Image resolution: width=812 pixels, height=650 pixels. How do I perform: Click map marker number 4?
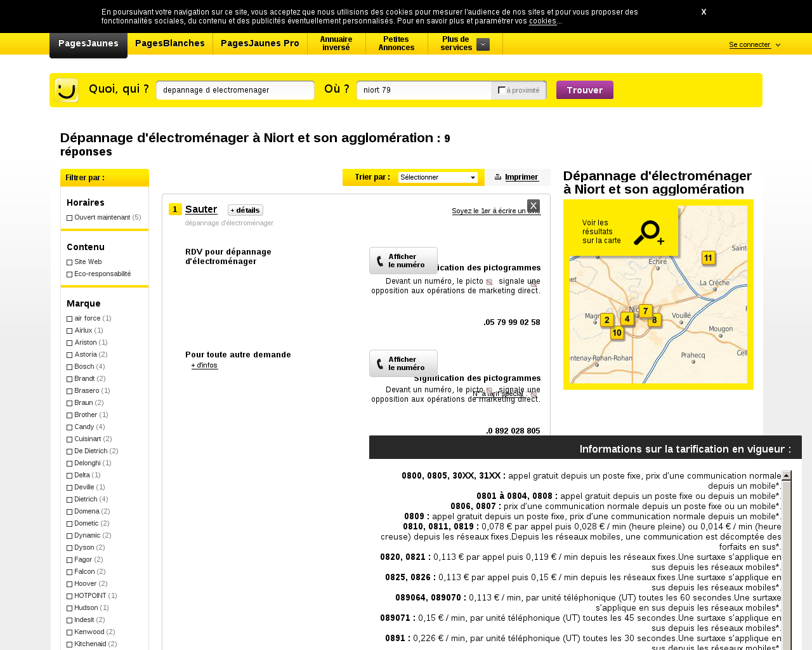[627, 319]
